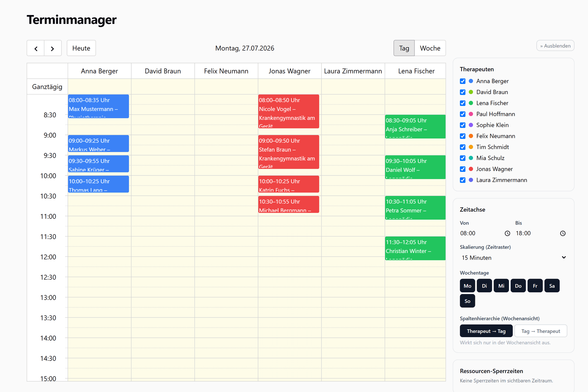The width and height of the screenshot is (588, 392).
Task: Toggle weekday Fr
Action: tap(535, 286)
